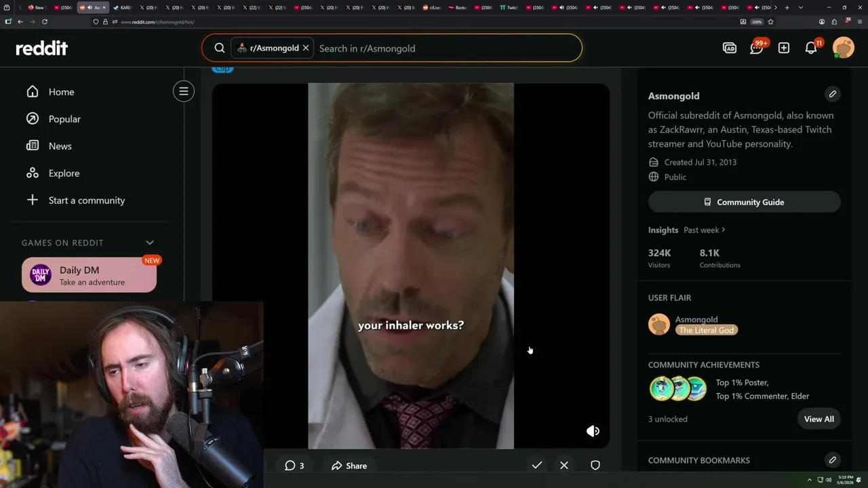Click the Daily DM purple icon
This screenshot has width=868, height=488.
tap(41, 275)
